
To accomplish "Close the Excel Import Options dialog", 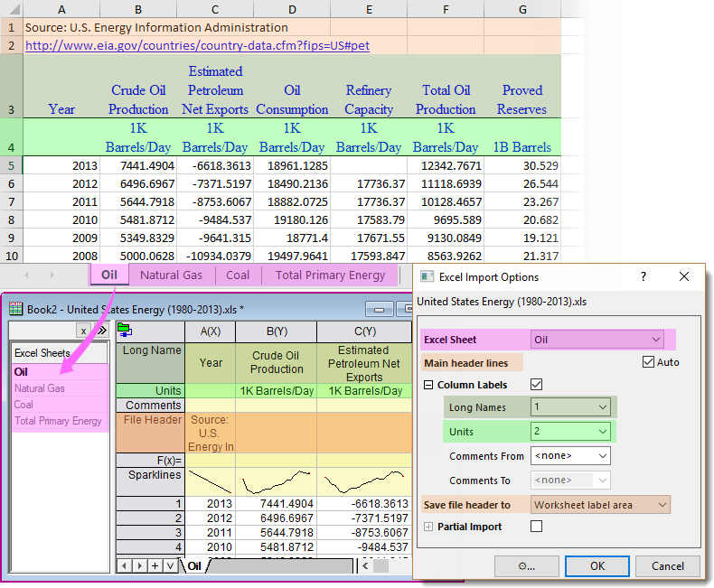I will pyautogui.click(x=684, y=276).
